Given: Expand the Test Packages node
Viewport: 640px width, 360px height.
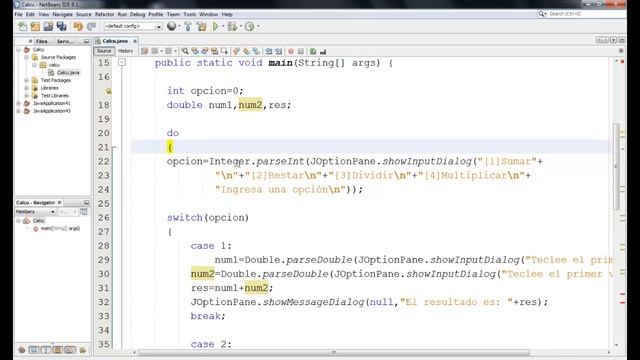Looking at the screenshot, I should (27, 80).
